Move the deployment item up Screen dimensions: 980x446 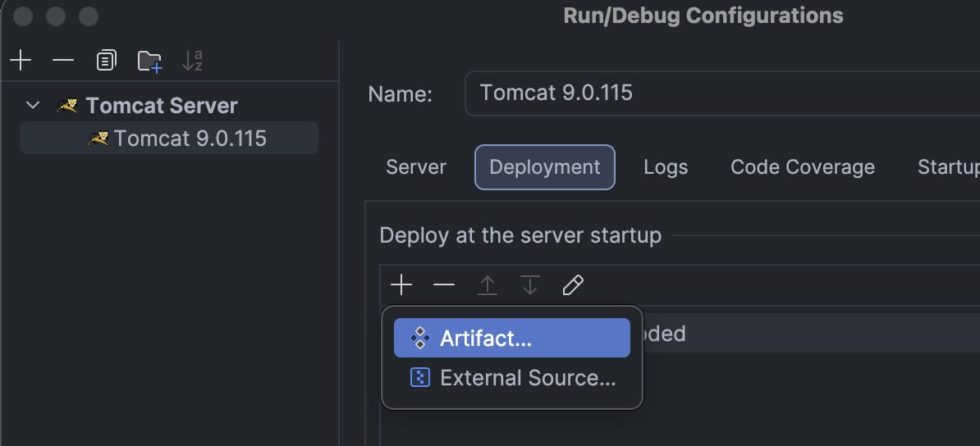pyautogui.click(x=488, y=284)
